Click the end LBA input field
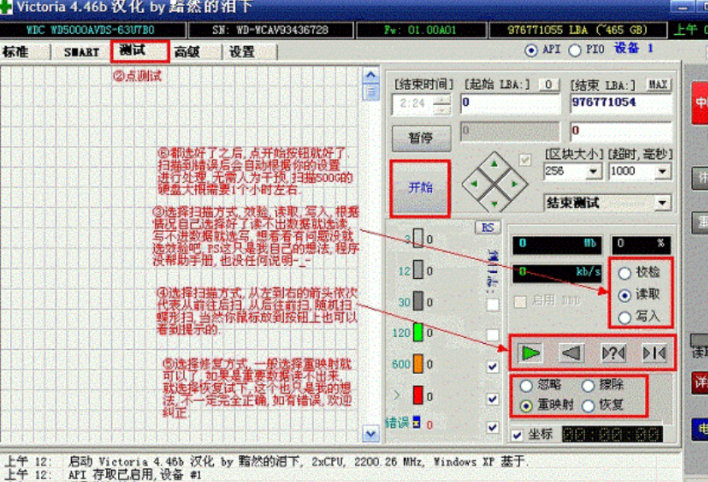The height and width of the screenshot is (482, 708). [618, 102]
